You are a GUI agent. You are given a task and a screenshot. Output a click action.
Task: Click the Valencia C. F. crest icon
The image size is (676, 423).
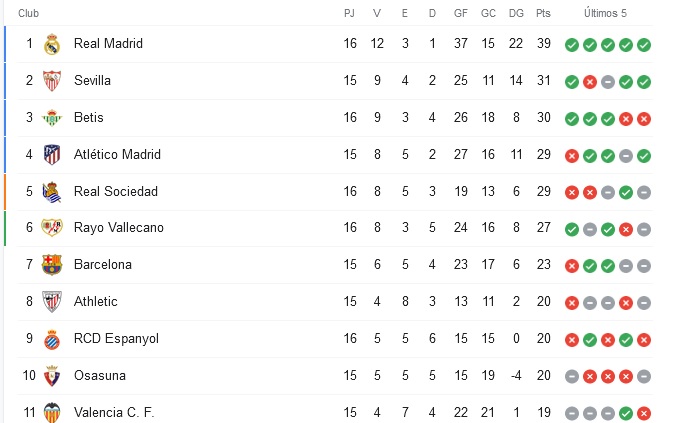[x=52, y=412]
